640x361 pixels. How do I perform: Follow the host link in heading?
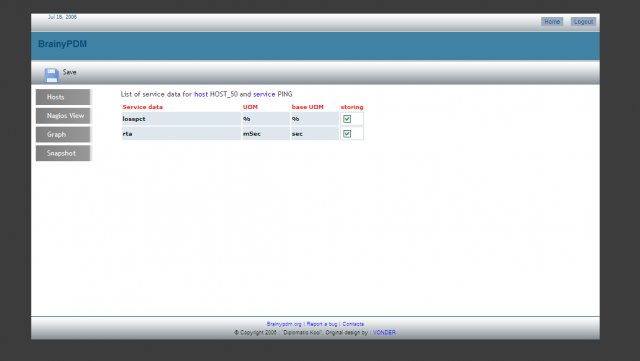tap(201, 94)
